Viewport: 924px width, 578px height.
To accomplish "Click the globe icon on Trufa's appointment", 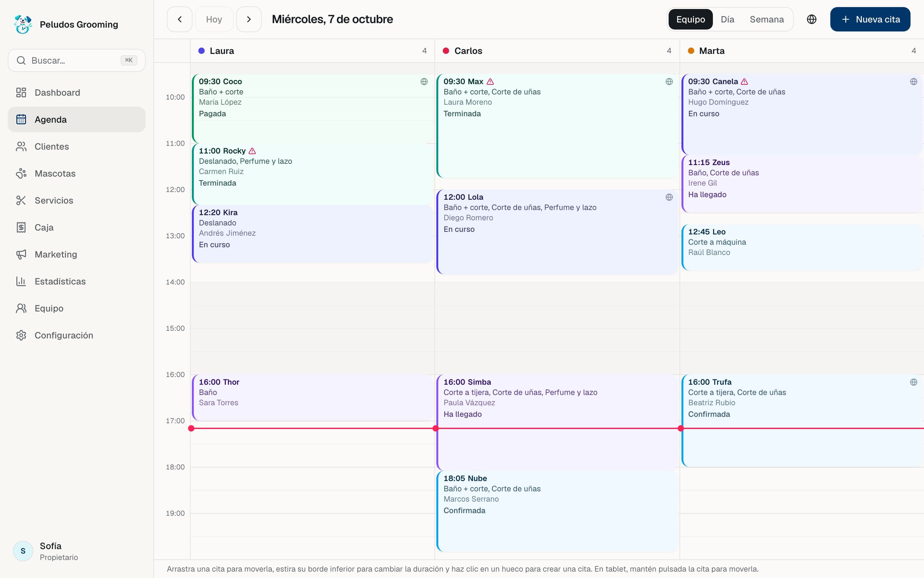I will tap(913, 382).
